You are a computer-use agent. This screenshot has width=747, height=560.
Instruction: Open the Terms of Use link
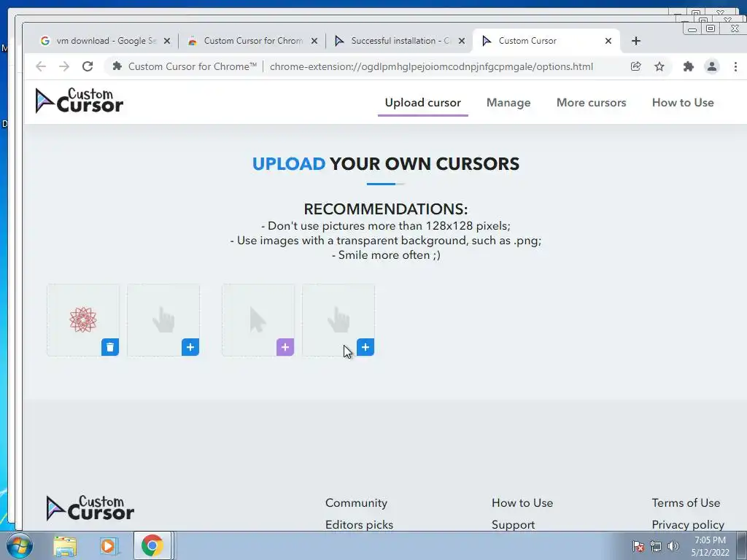pos(686,503)
